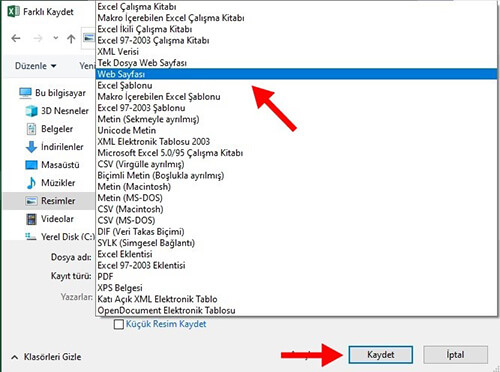
Task: Select CSV (MS-DOS) file type
Action: pos(297,220)
